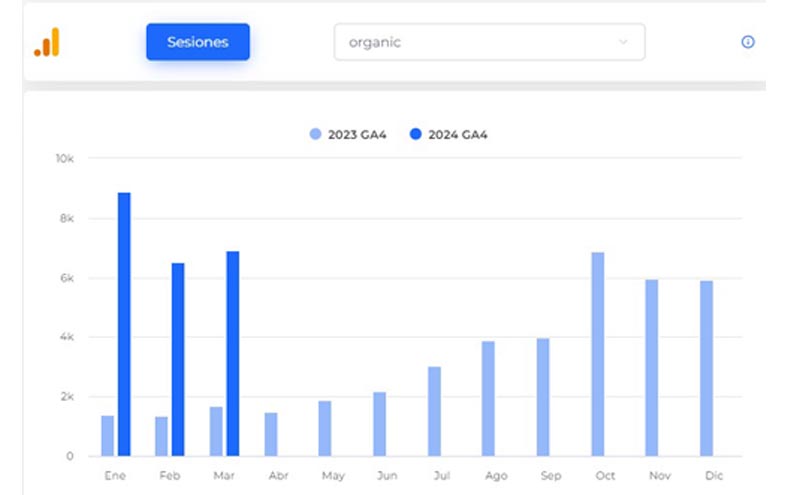
Task: Click the dark blue 2024 legend dot
Action: (x=416, y=134)
